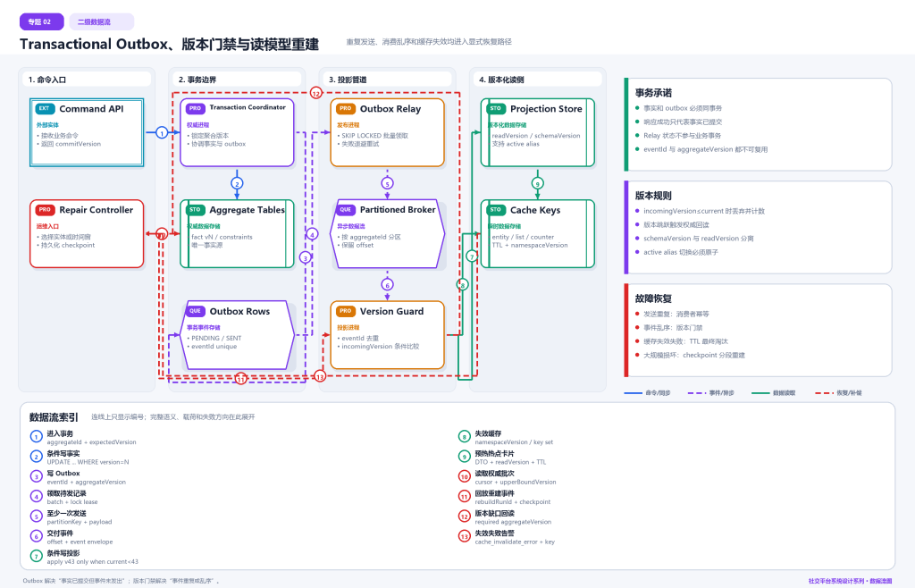This screenshot has height=588, width=915.
Task: Click flow marker 6 above Version Guard
Action: click(387, 285)
